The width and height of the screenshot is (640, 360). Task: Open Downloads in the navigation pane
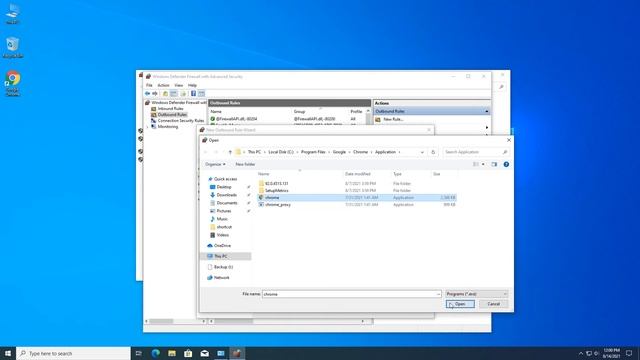click(226, 195)
